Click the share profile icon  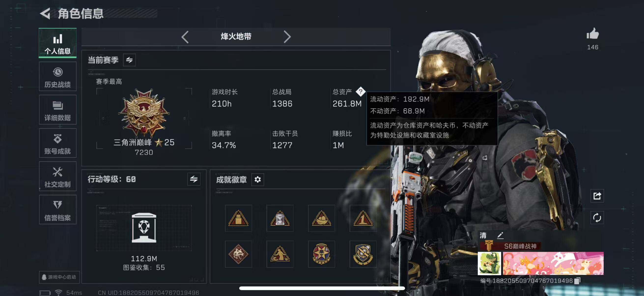tap(597, 196)
